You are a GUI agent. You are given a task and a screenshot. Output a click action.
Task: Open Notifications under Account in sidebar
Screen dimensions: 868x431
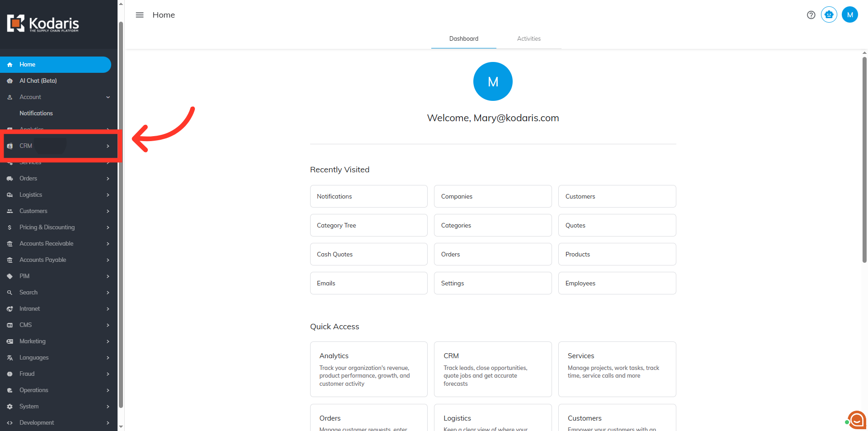[x=56, y=114]
